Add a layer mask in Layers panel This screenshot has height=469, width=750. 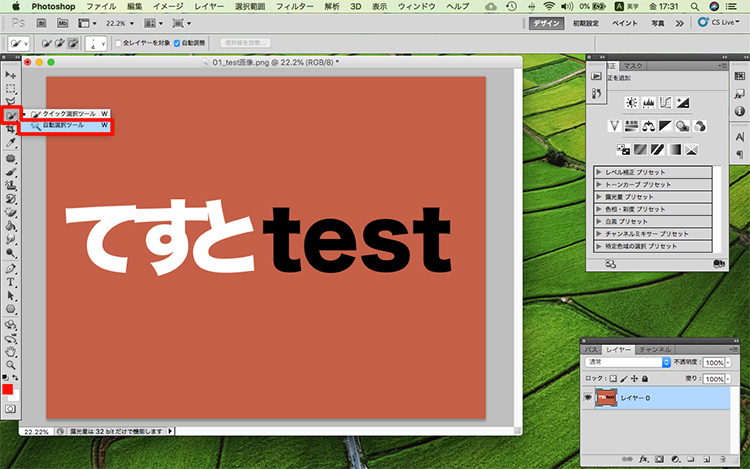[660, 459]
